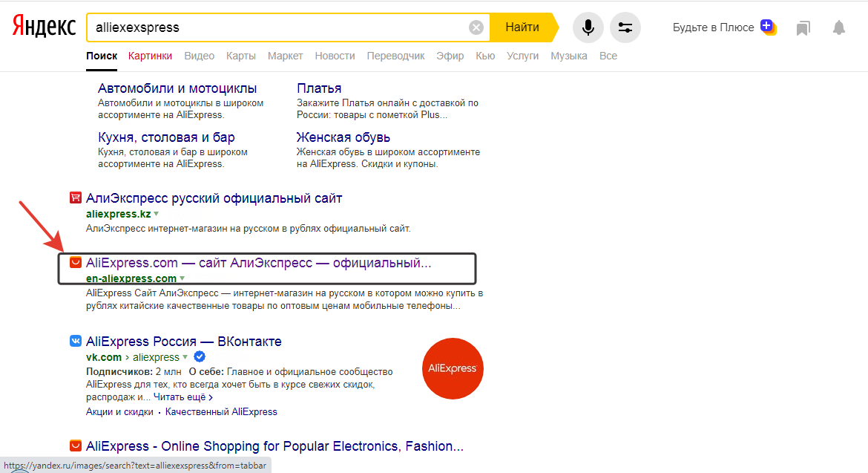868x473 pixels.
Task: Open the bookmarks collection icon
Action: click(803, 27)
